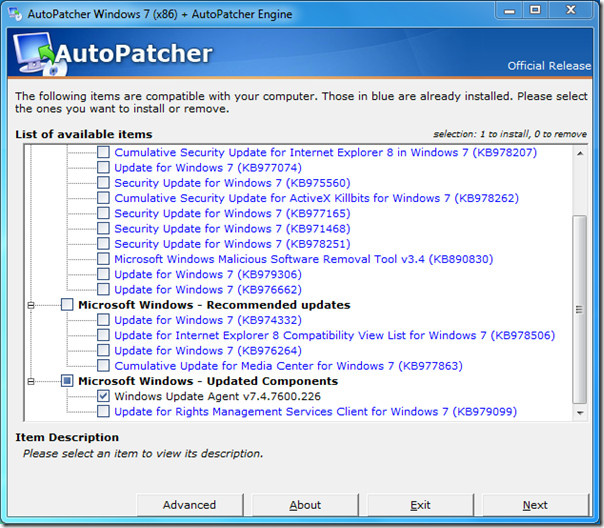Uncheck Windows Update Agent v7.4.7600.226
Screen dimensions: 604x528
[x=103, y=396]
